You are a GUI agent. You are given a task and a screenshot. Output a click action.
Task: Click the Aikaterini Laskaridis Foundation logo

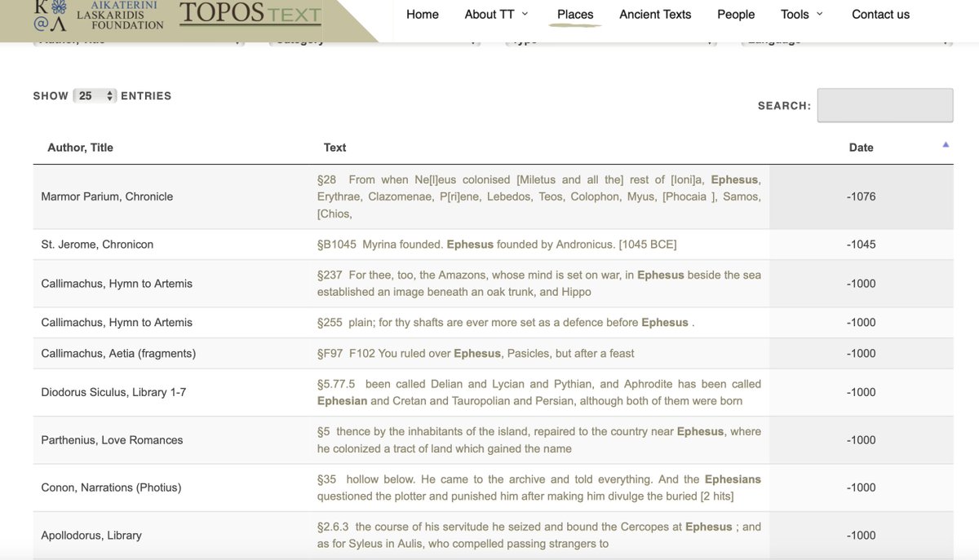tap(98, 15)
